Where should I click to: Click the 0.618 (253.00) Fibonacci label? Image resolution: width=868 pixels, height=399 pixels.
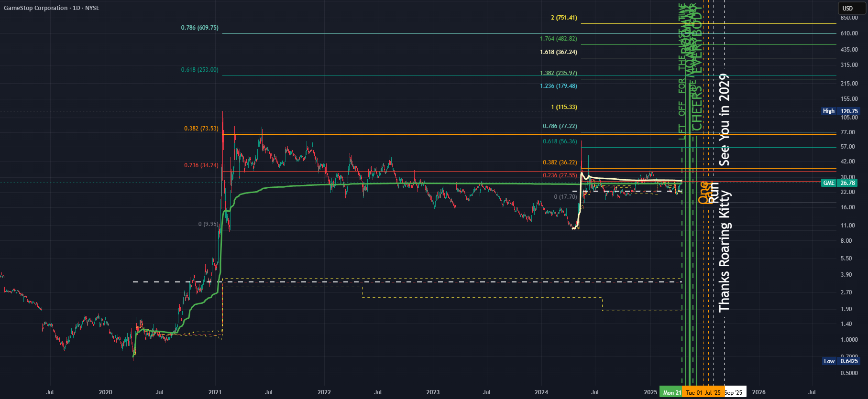pyautogui.click(x=199, y=70)
